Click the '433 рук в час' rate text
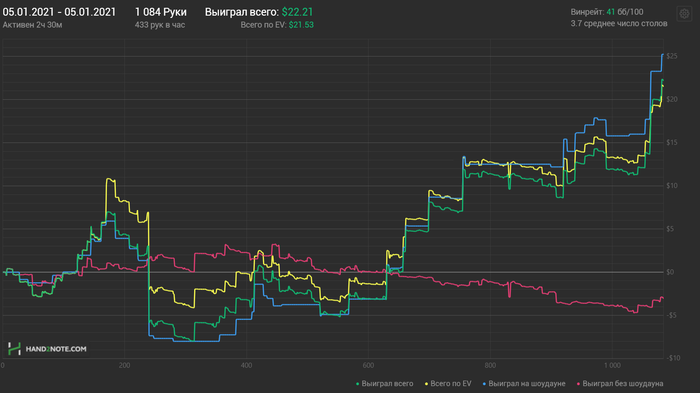The image size is (700, 393). point(160,25)
